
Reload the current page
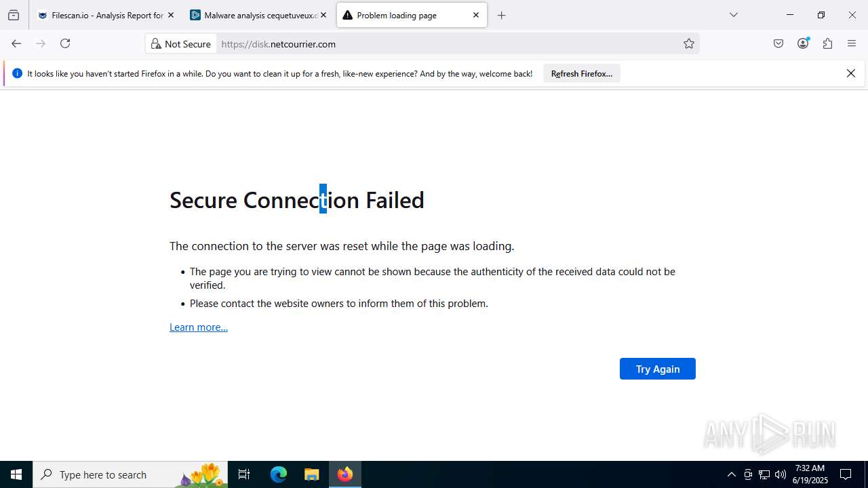[x=65, y=43]
